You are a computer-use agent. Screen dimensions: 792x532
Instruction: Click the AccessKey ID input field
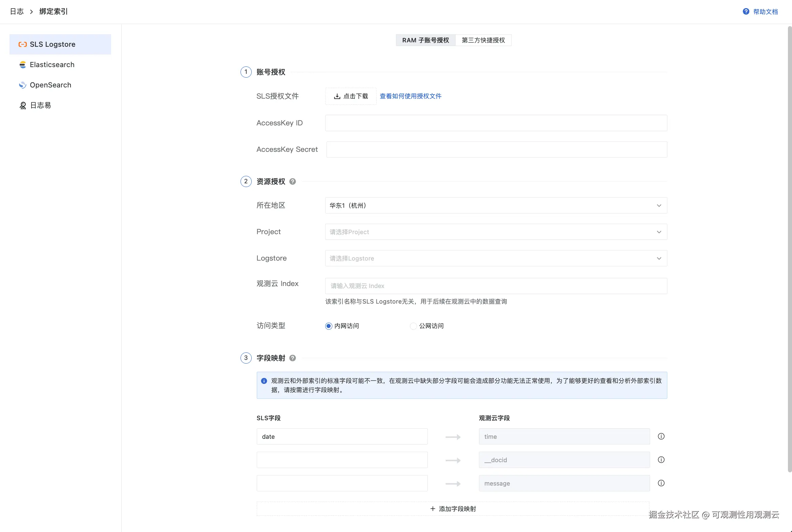point(496,123)
